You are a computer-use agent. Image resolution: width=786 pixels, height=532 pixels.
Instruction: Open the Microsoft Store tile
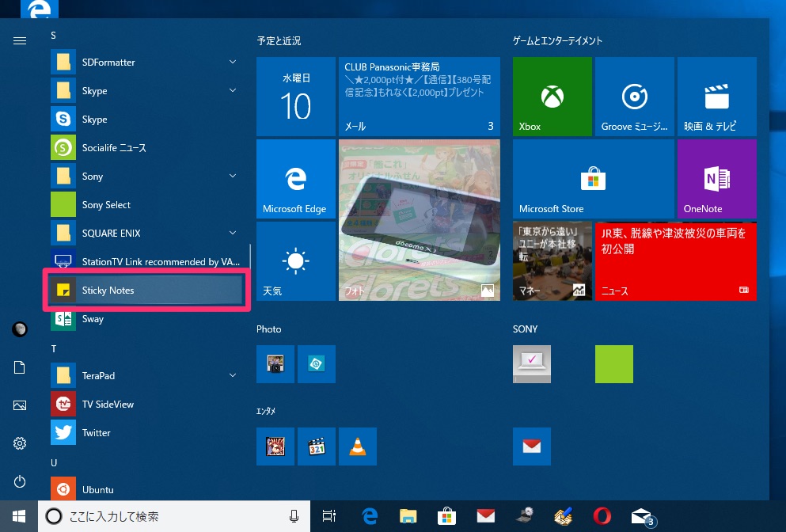tap(593, 178)
